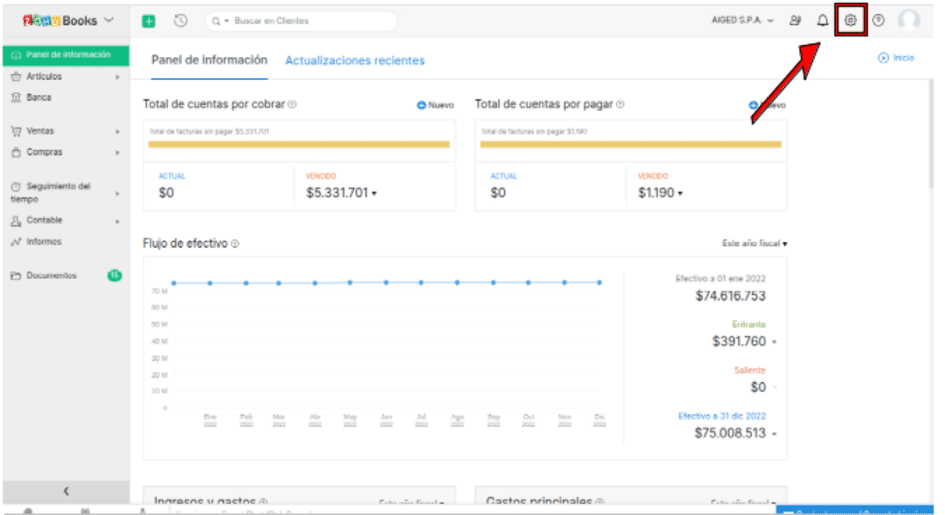
Task: Click the cuentas por cobrar yellow progress bar
Action: [299, 145]
